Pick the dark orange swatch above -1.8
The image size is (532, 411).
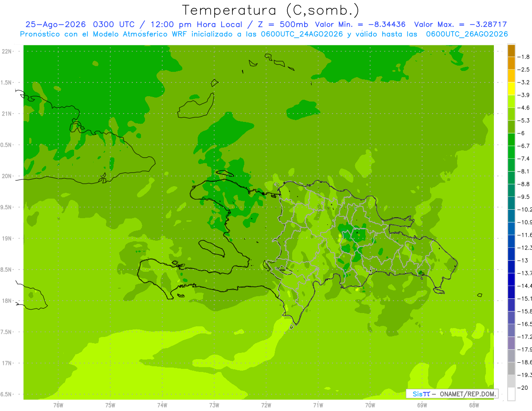(x=512, y=51)
